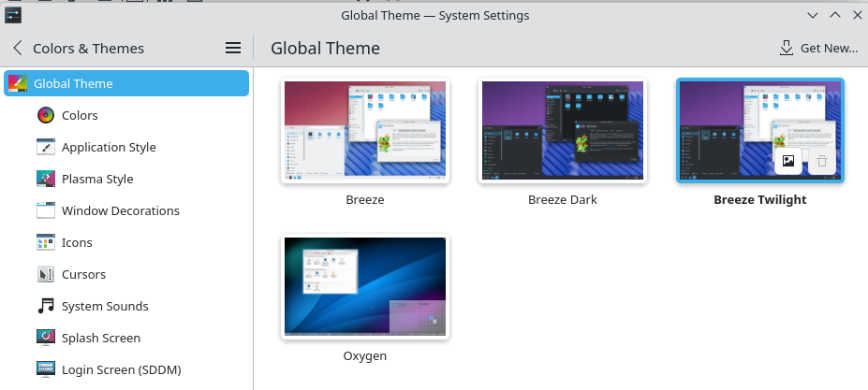Click the Oxygen theme name label
Image resolution: width=868 pixels, height=390 pixels.
click(365, 355)
